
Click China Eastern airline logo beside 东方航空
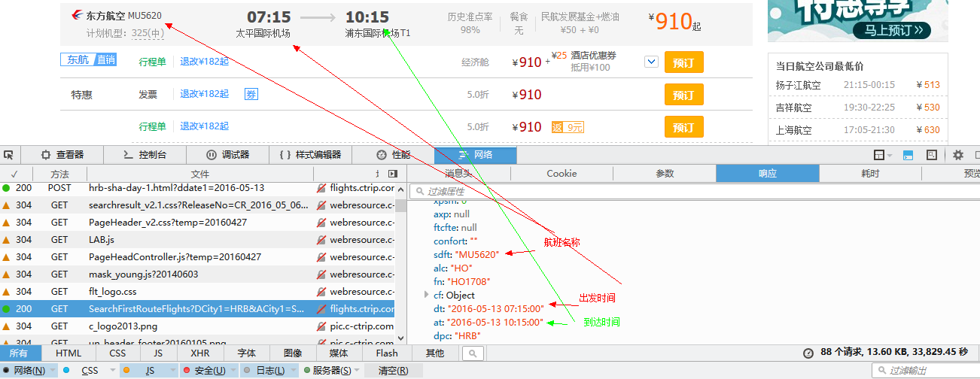point(77,15)
